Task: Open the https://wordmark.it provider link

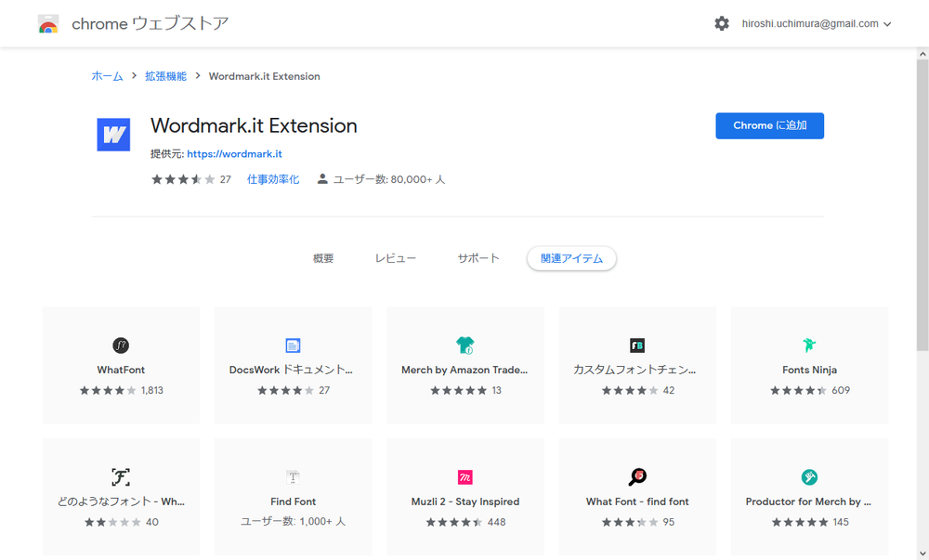Action: click(235, 154)
